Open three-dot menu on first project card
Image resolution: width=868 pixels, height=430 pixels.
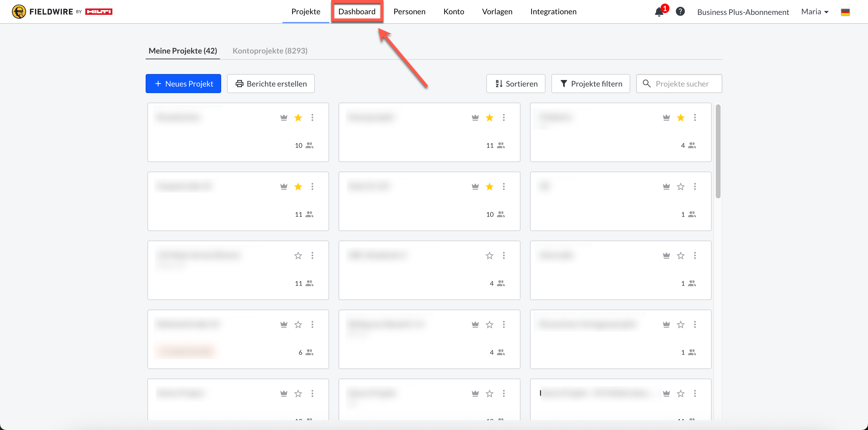tap(312, 117)
